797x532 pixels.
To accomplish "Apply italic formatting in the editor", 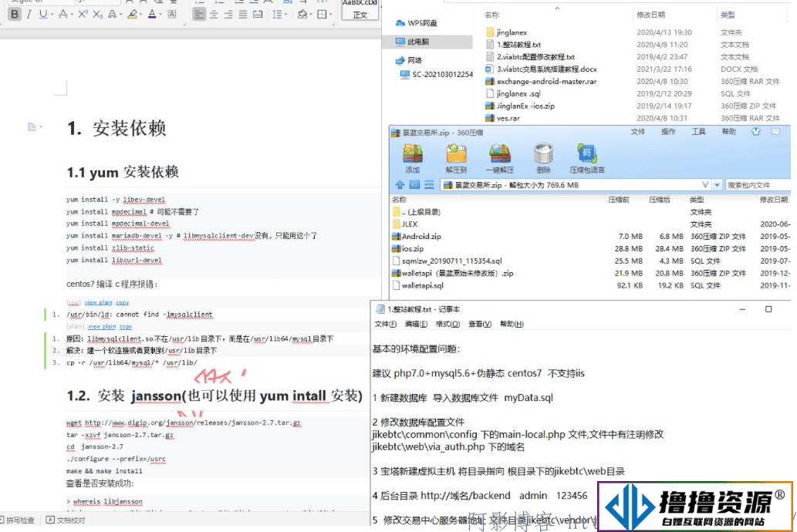I will pyautogui.click(x=29, y=14).
